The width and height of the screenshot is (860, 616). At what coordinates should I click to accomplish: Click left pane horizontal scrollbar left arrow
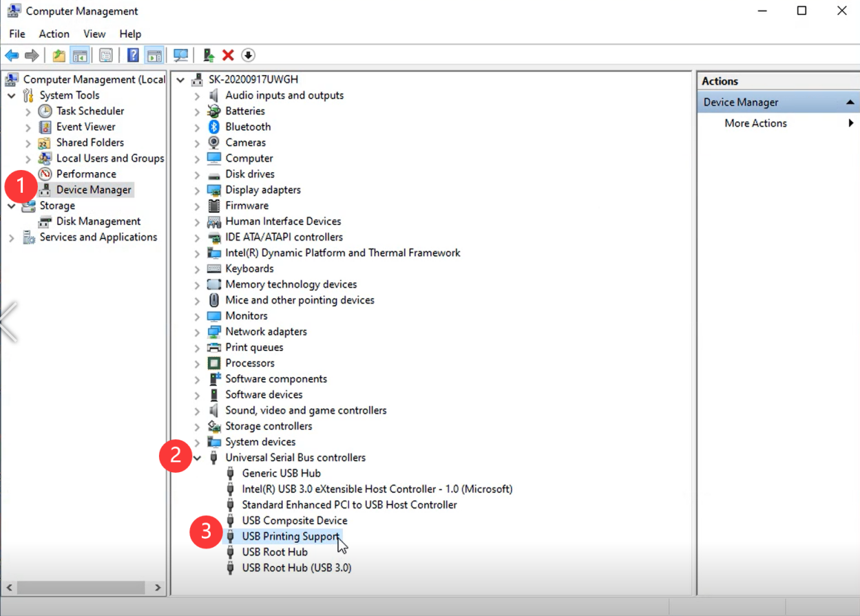10,588
